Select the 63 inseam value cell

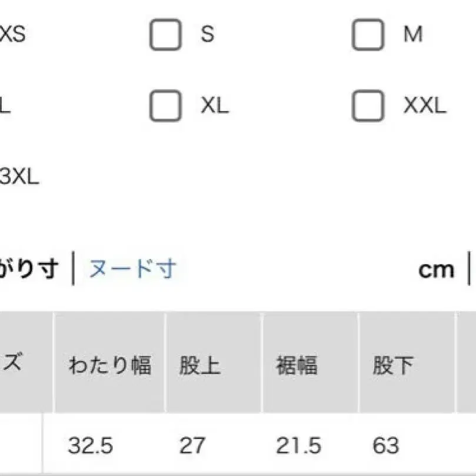pyautogui.click(x=385, y=445)
